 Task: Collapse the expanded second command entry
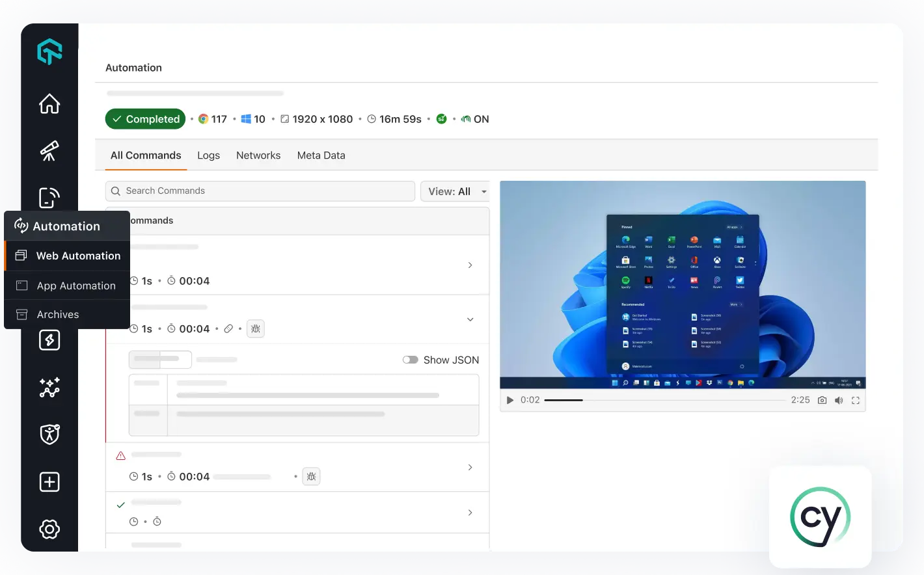click(470, 319)
